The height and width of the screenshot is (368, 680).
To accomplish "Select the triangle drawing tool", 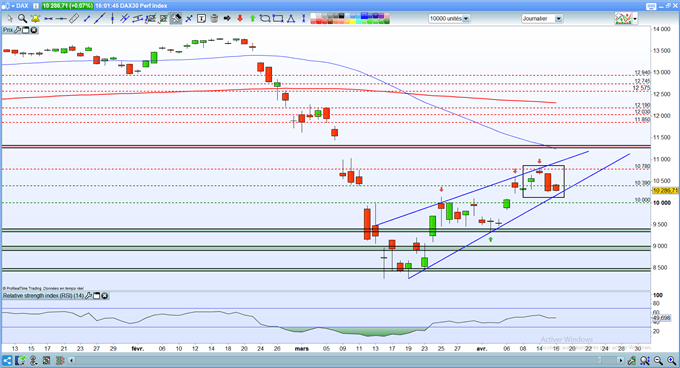I will pos(290,19).
